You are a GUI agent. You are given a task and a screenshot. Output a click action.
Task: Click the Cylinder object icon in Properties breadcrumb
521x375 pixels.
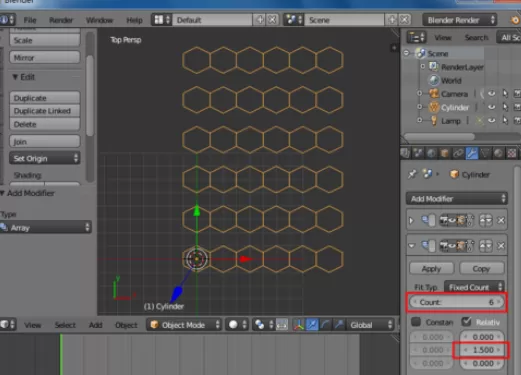(454, 174)
